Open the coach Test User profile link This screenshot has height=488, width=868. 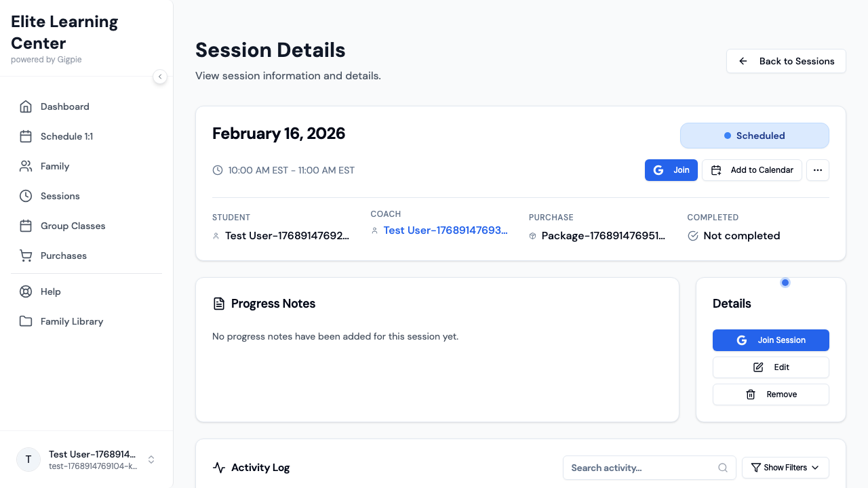tap(446, 230)
